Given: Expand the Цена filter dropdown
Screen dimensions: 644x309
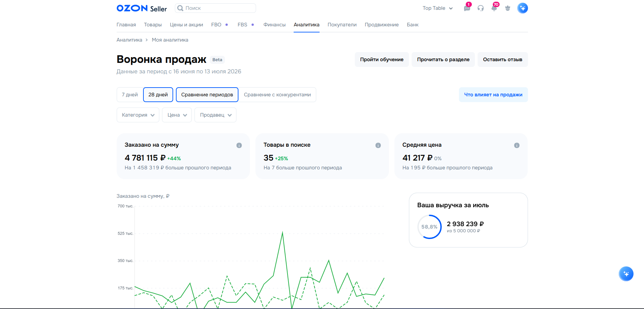Looking at the screenshot, I should click(177, 115).
